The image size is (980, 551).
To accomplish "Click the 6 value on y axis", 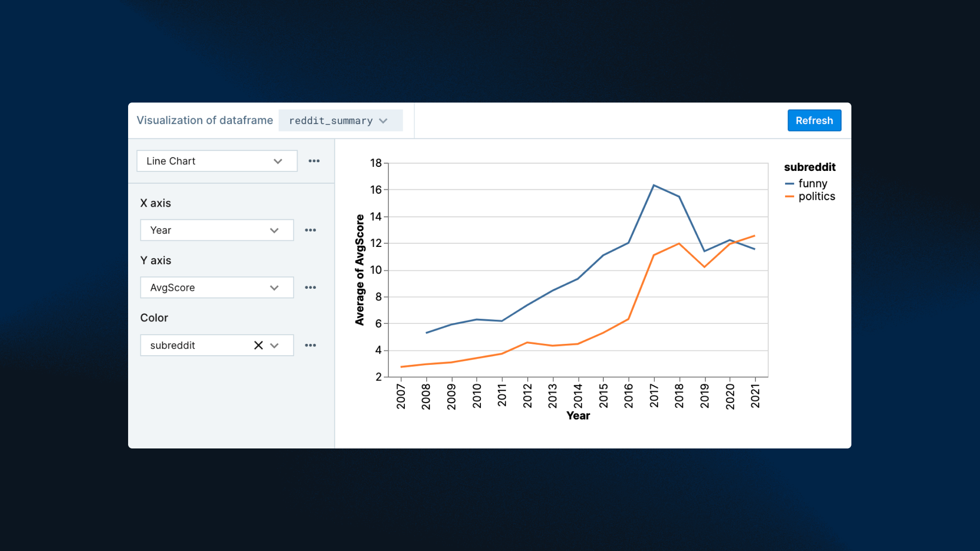I will pos(379,323).
